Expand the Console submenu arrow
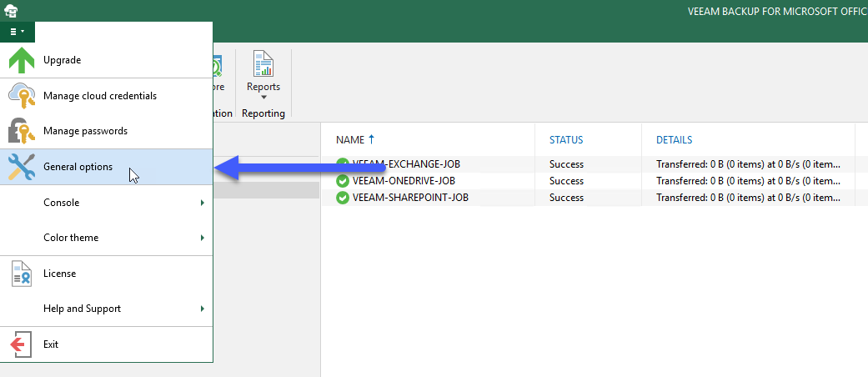Image resolution: width=868 pixels, height=377 pixels. coord(203,203)
